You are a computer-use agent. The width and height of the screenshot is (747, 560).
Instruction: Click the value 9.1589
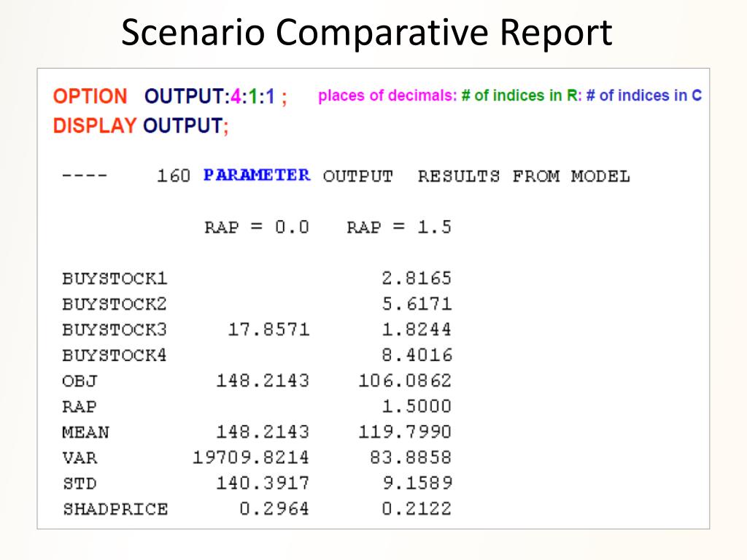[417, 484]
